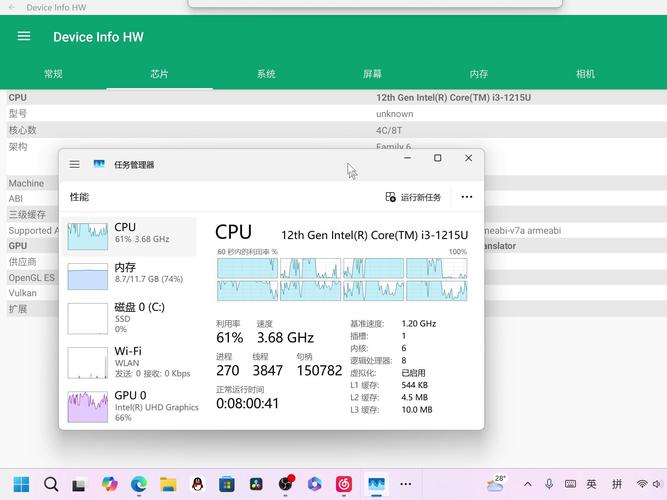Open the Device Info HW hamburger menu
The height and width of the screenshot is (500, 667).
(24, 36)
